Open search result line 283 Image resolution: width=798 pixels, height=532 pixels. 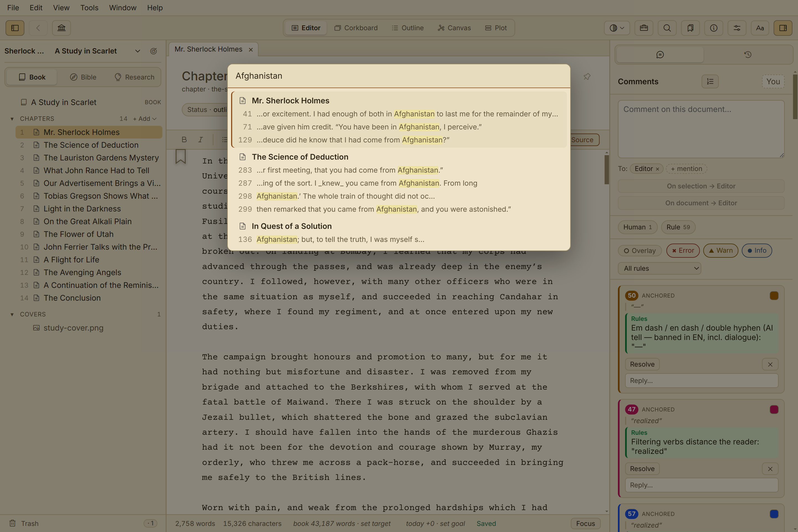[399, 170]
